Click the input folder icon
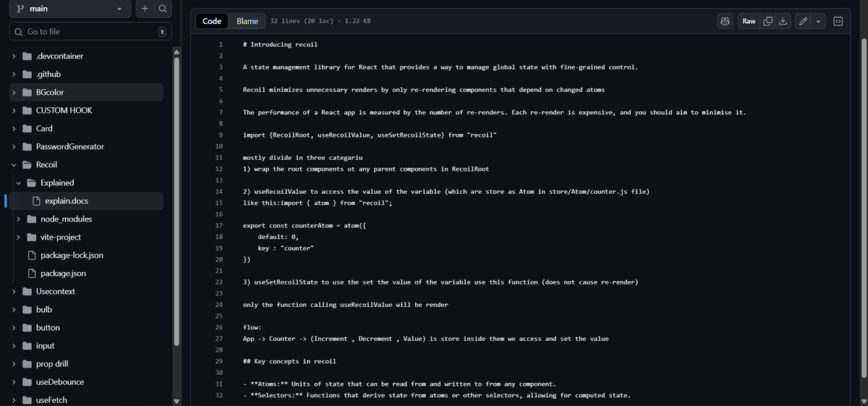Screen dimensions: 868x406 click(x=27, y=346)
